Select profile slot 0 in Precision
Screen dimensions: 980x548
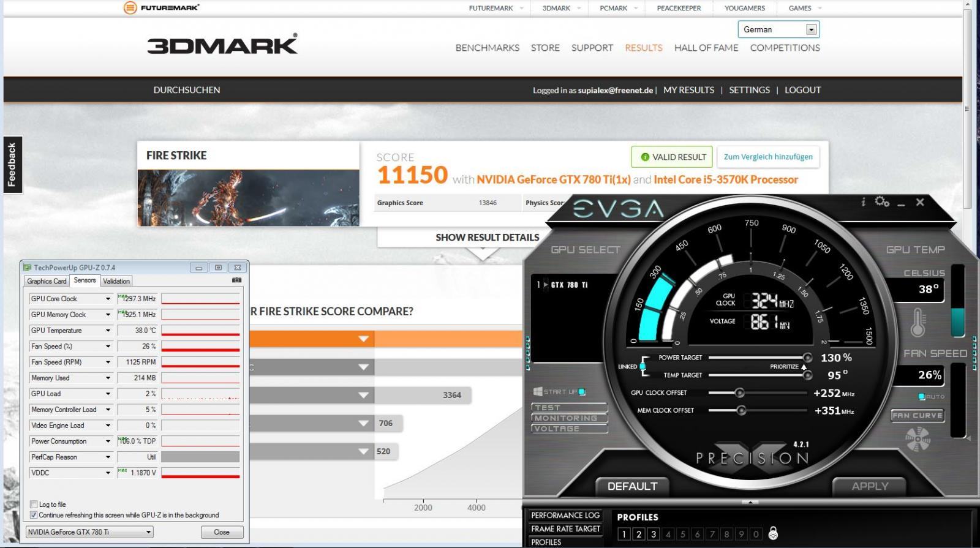pos(756,534)
